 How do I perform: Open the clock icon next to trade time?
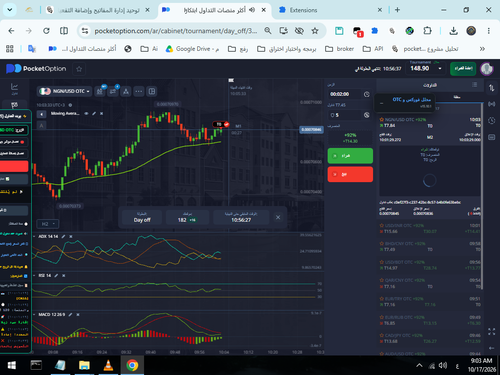[x=367, y=94]
